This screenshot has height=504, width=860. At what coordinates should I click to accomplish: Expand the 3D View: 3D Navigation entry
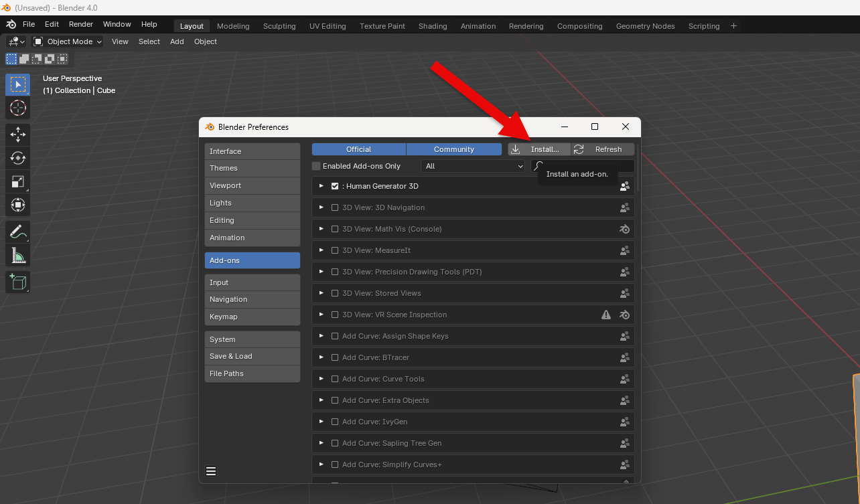pos(321,207)
